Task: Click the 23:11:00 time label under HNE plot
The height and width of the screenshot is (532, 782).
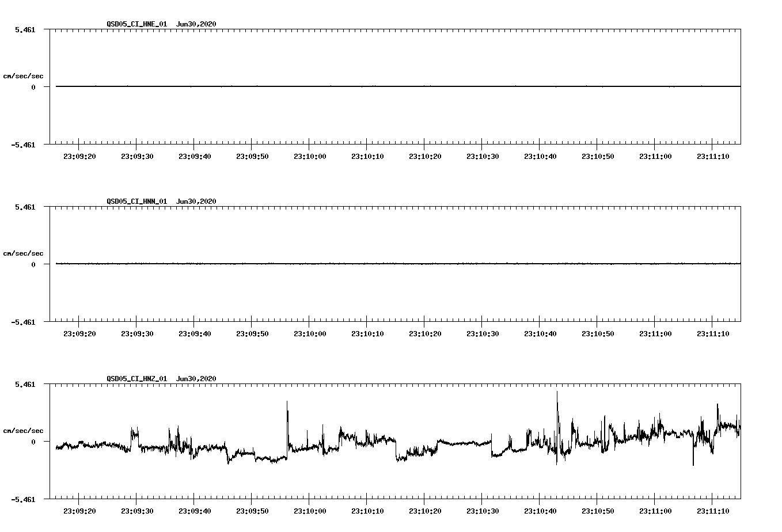Action: click(x=655, y=157)
